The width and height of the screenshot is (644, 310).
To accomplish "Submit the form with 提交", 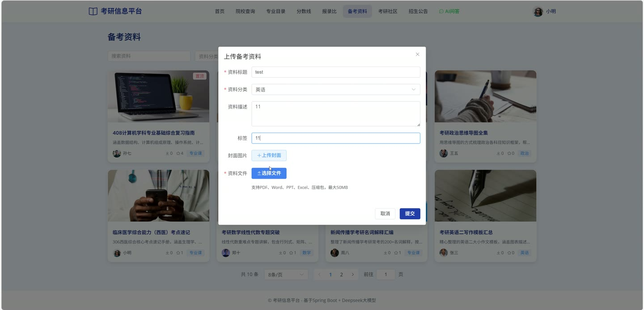I will point(410,214).
